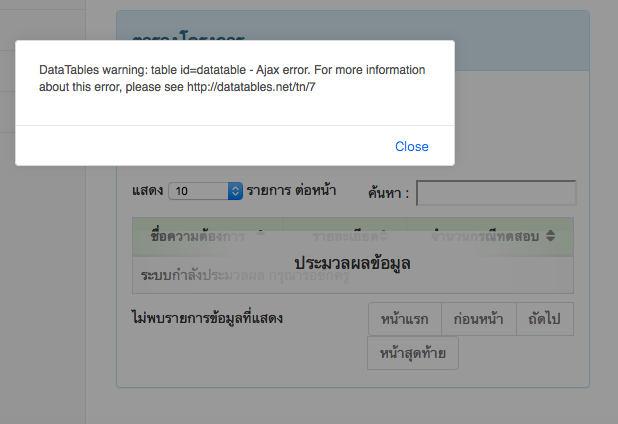Sort by ชื่อความต้องการ column header
This screenshot has height=424, width=618.
click(208, 236)
